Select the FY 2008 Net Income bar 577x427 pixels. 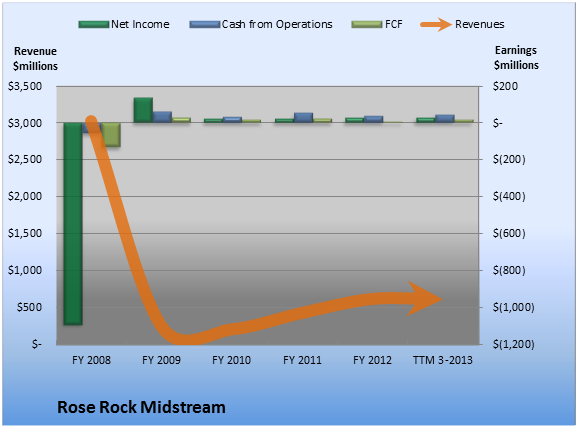[73, 224]
